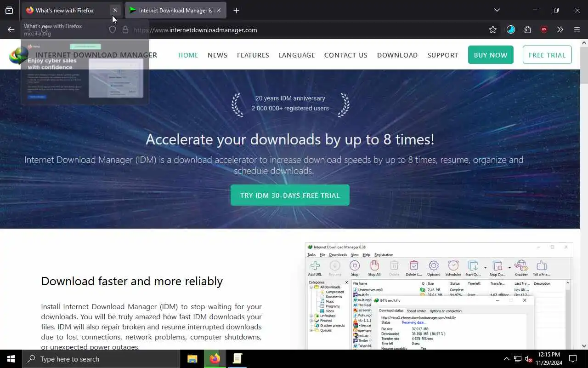Image resolution: width=588 pixels, height=368 pixels.
Task: Open Firefox View icon in tab bar
Action: tap(9, 10)
